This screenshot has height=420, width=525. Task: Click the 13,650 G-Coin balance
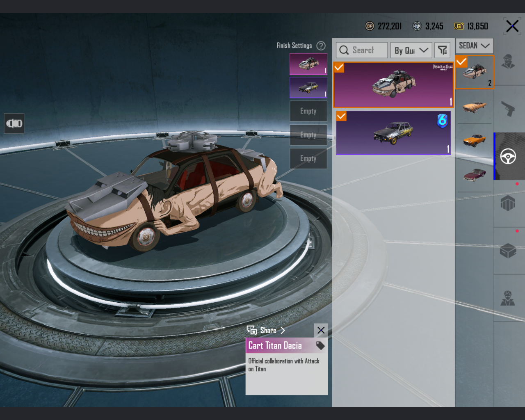(x=478, y=26)
